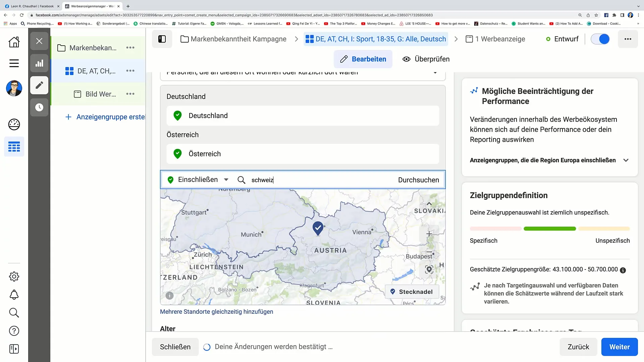This screenshot has height=362, width=644.
Task: Click the map locate pin icon
Action: pyautogui.click(x=429, y=270)
